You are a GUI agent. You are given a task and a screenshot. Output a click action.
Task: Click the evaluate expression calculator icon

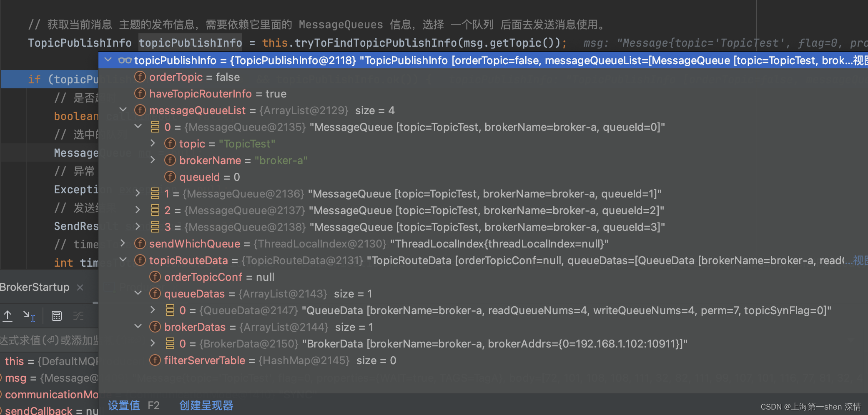click(x=57, y=316)
